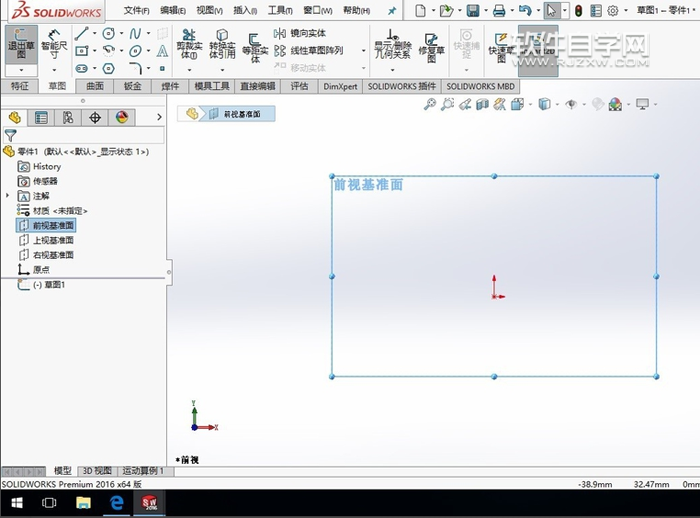This screenshot has height=518, width=700.
Task: Toggle the menu bar pin icon
Action: 392,11
